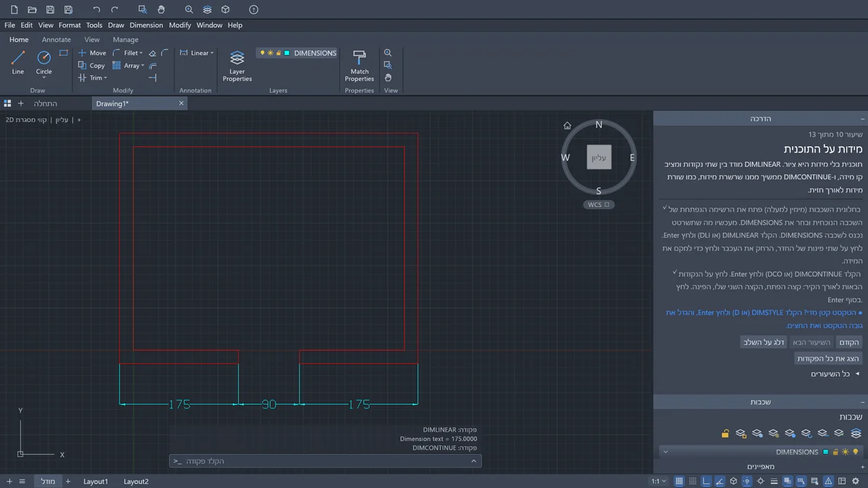Click the Undo arrow
The height and width of the screenshot is (488, 868).
[96, 9]
